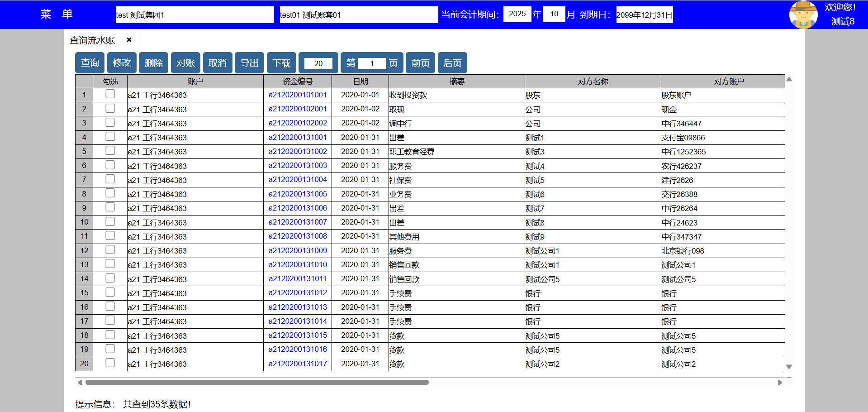Select the checkbox in row 20
Image resolution: width=868 pixels, height=412 pixels.
[110, 363]
